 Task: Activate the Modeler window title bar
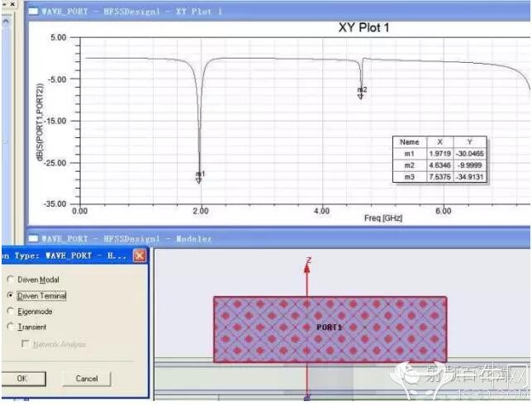(x=278, y=238)
